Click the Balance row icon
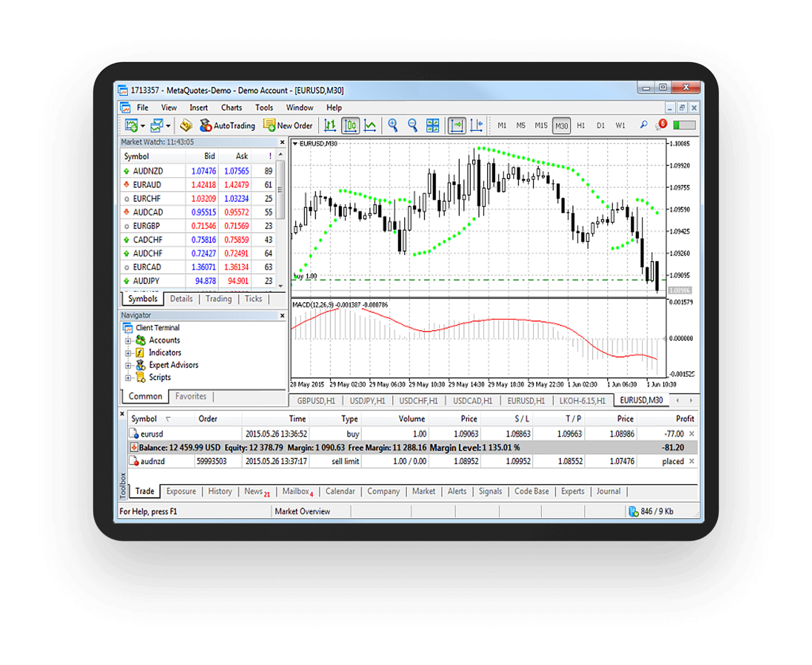812x665 pixels. (x=134, y=447)
